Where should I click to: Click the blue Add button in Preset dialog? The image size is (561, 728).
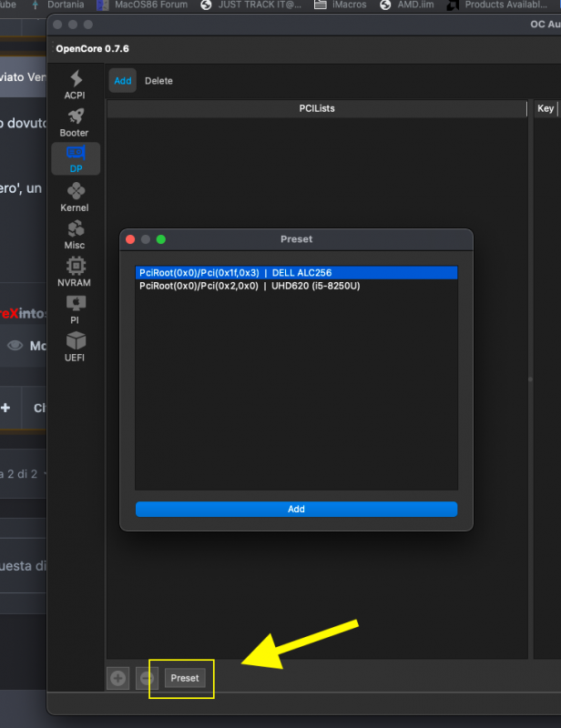(296, 509)
